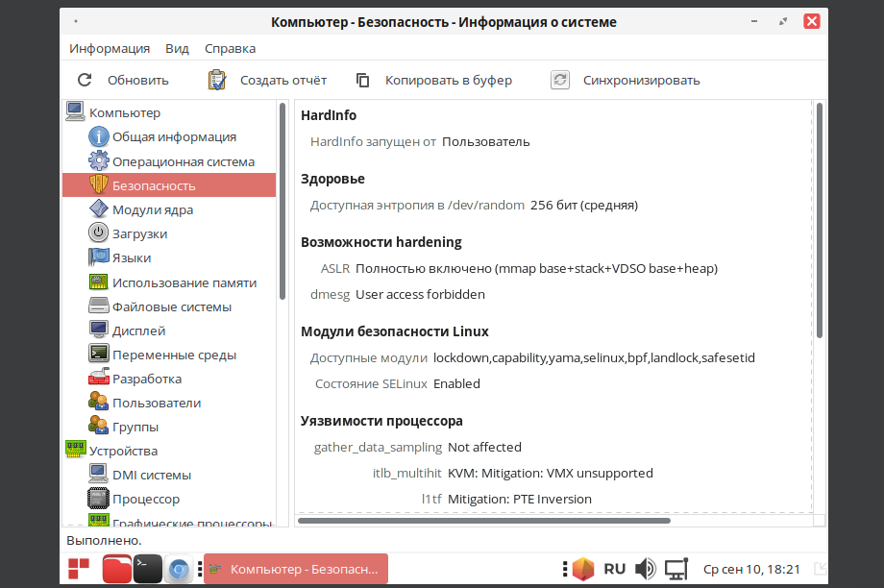This screenshot has height=588, width=884.
Task: Select the Модули ядра icon entry
Action: (99, 209)
